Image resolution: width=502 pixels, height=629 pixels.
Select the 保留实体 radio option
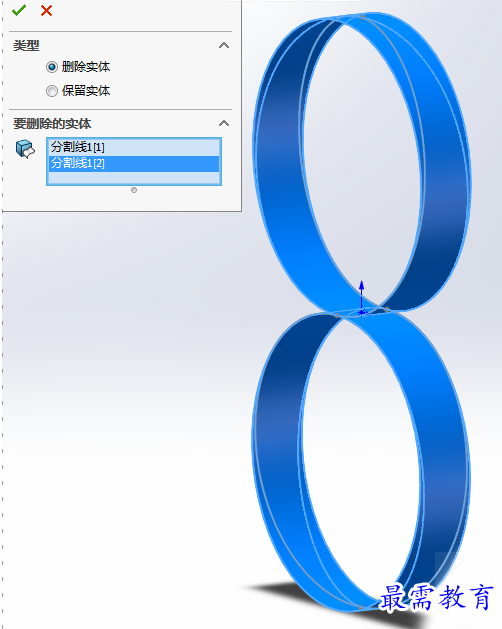(x=52, y=91)
